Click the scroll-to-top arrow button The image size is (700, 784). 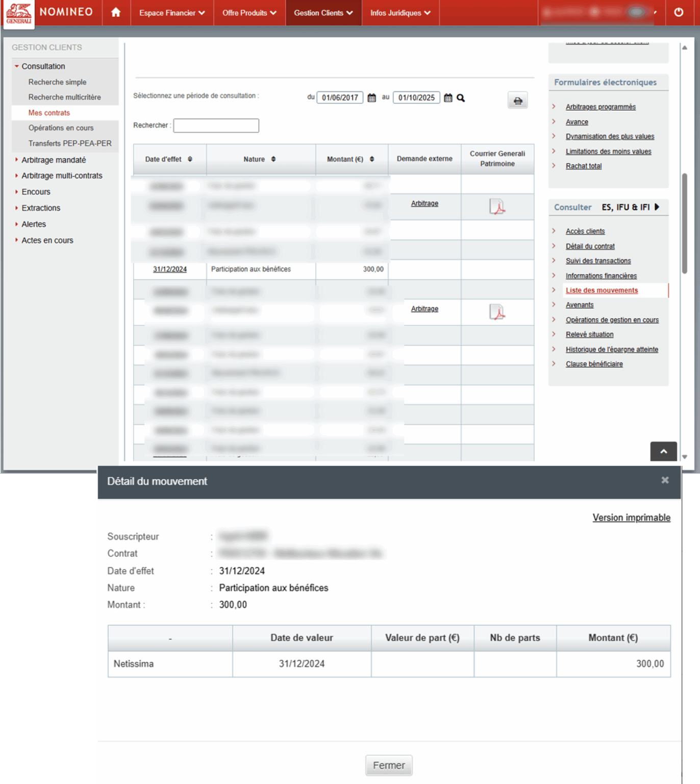(663, 451)
